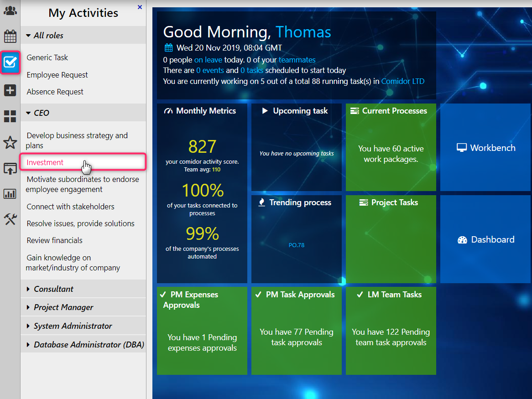
Task: Open the People sidebar icon
Action: tap(10, 10)
